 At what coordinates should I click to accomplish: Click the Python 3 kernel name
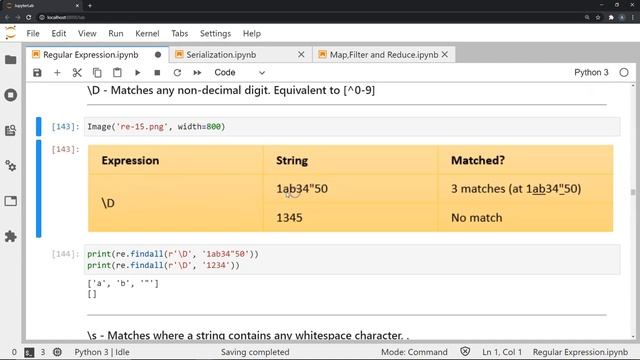(591, 73)
